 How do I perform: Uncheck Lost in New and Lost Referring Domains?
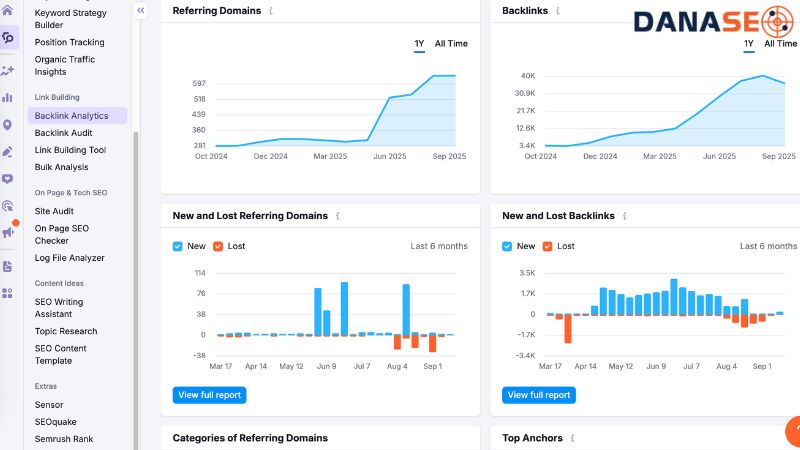tap(218, 246)
